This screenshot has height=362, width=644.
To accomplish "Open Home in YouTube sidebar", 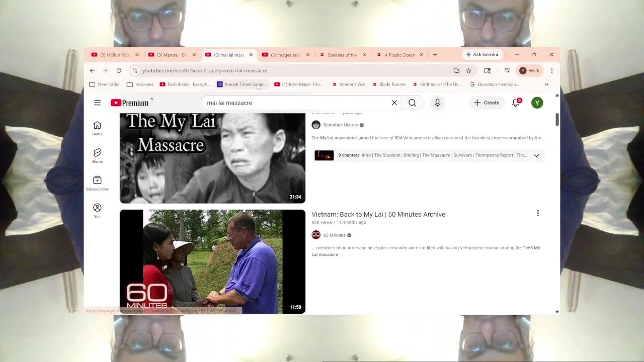I will [x=97, y=128].
